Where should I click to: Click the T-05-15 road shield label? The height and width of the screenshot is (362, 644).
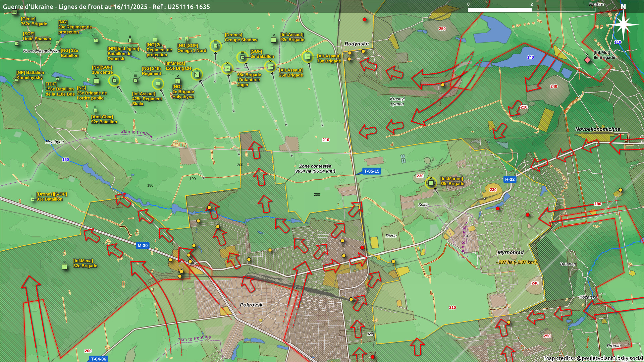tap(371, 171)
